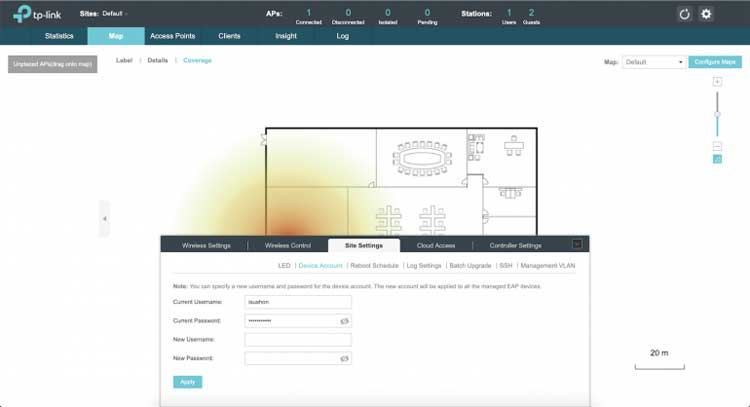Open the Reboot Schedule link
Image resolution: width=750 pixels, height=407 pixels.
tap(374, 266)
